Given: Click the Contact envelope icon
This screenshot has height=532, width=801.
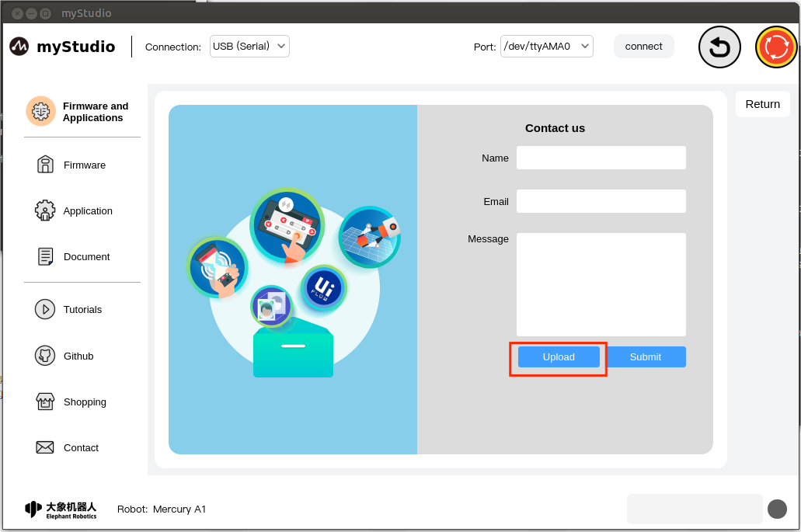Looking at the screenshot, I should coord(45,447).
